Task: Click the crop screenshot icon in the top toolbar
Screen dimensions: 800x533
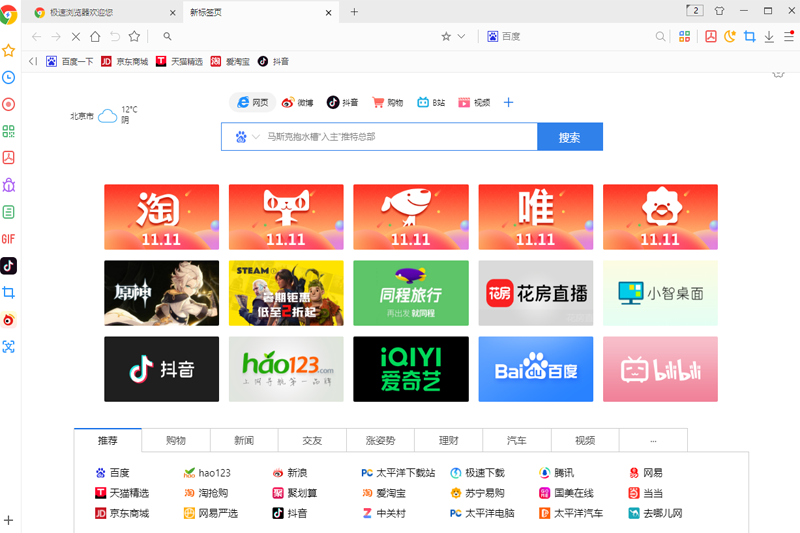Action: click(x=749, y=37)
